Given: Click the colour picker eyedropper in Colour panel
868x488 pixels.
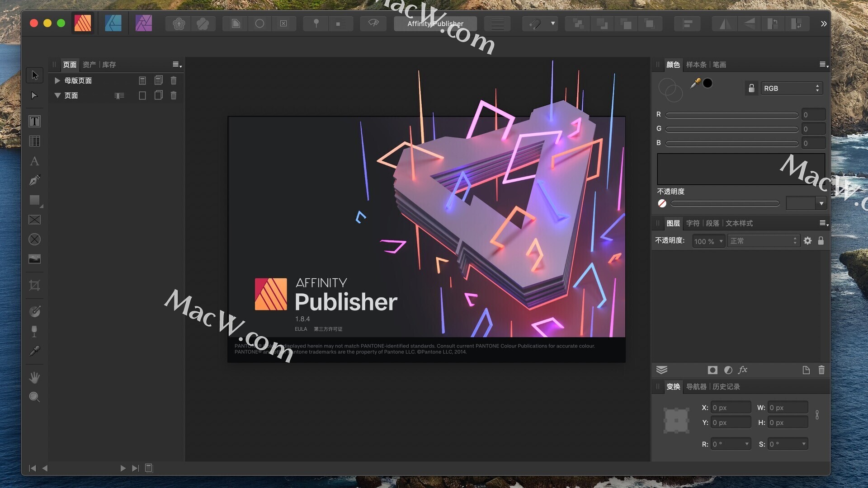Looking at the screenshot, I should coord(695,83).
